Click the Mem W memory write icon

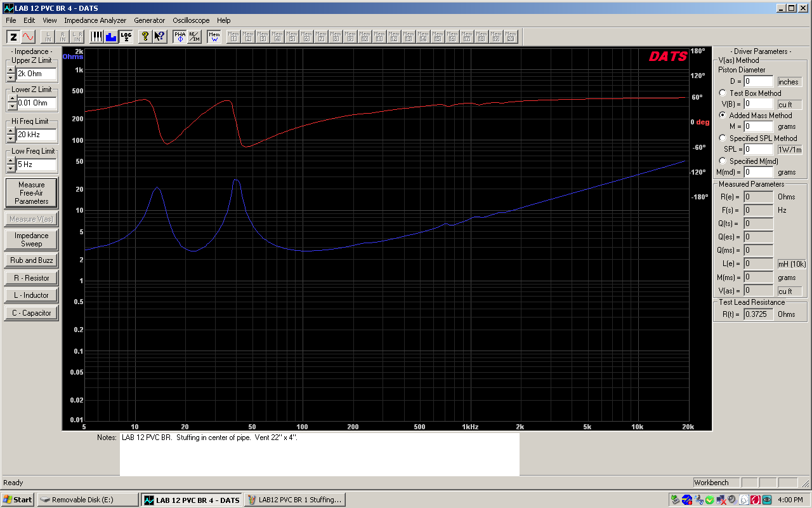[214, 37]
